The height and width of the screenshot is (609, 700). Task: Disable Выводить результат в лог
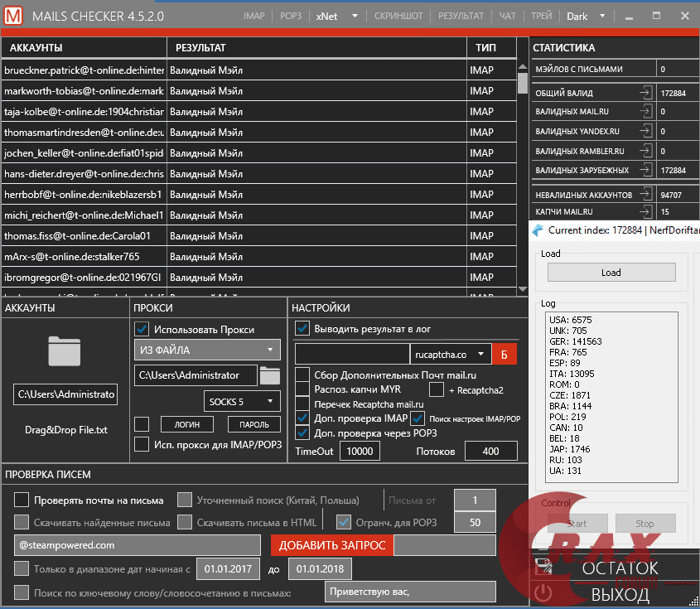(301, 328)
